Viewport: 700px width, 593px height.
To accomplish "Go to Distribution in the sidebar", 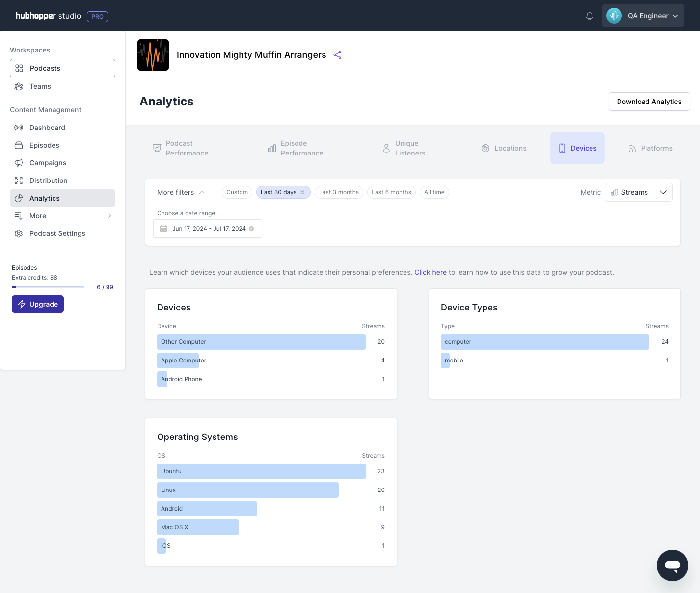I will [49, 180].
